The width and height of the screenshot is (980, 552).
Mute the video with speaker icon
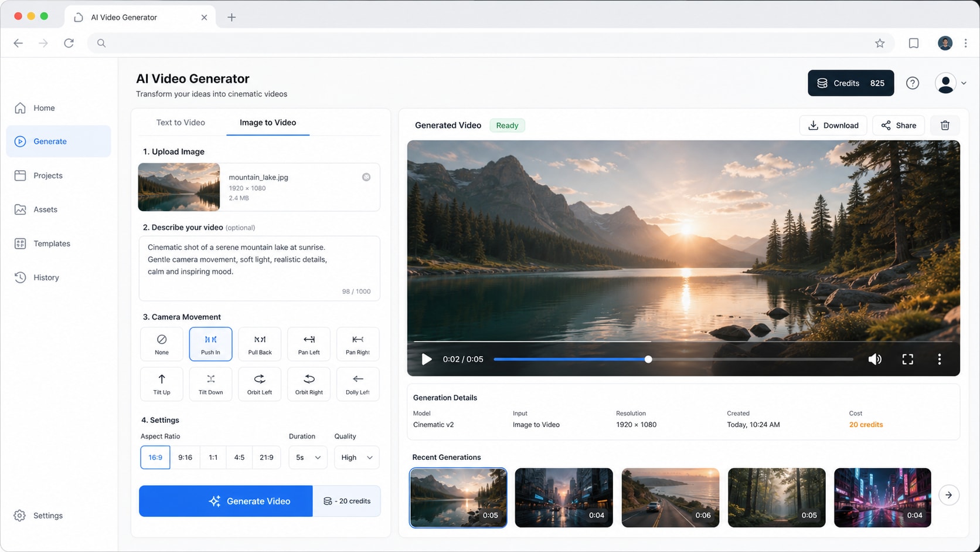(x=874, y=359)
